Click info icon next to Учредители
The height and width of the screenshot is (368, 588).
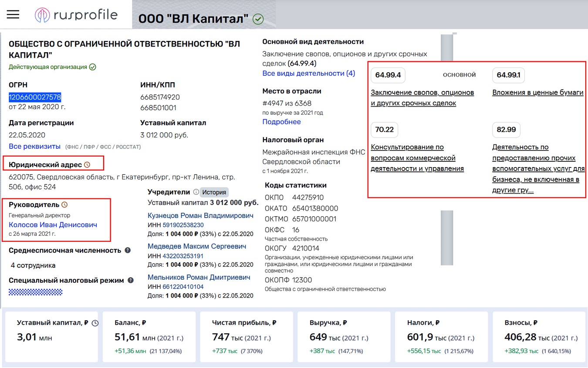point(196,192)
